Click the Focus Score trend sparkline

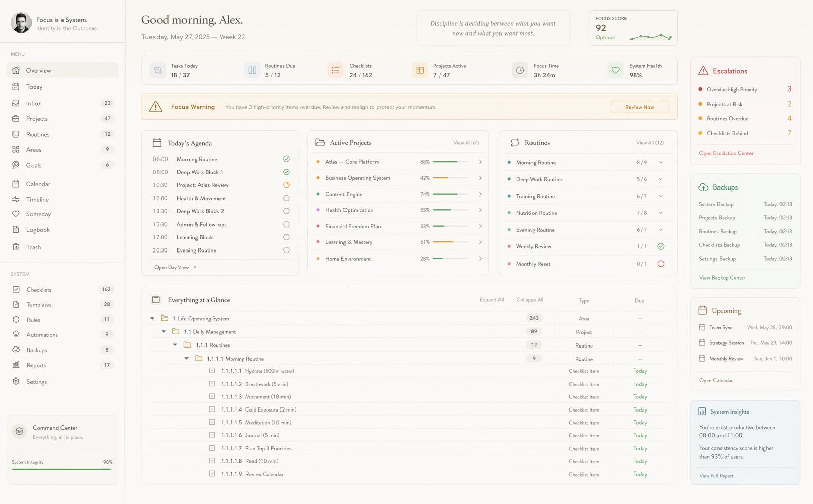click(x=650, y=37)
